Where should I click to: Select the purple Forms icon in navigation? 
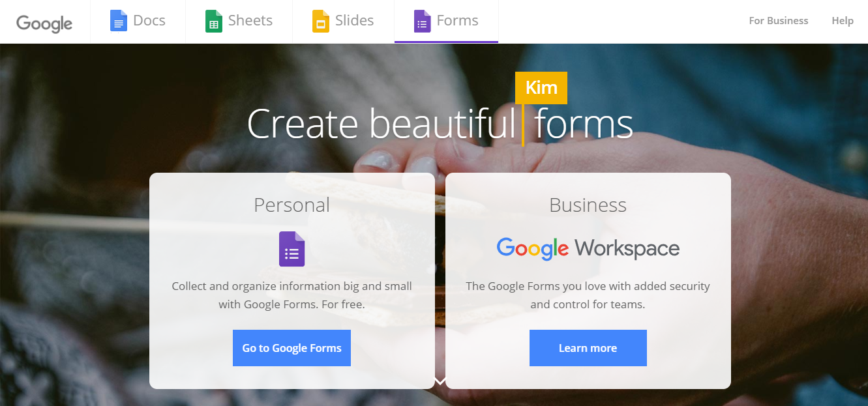422,20
